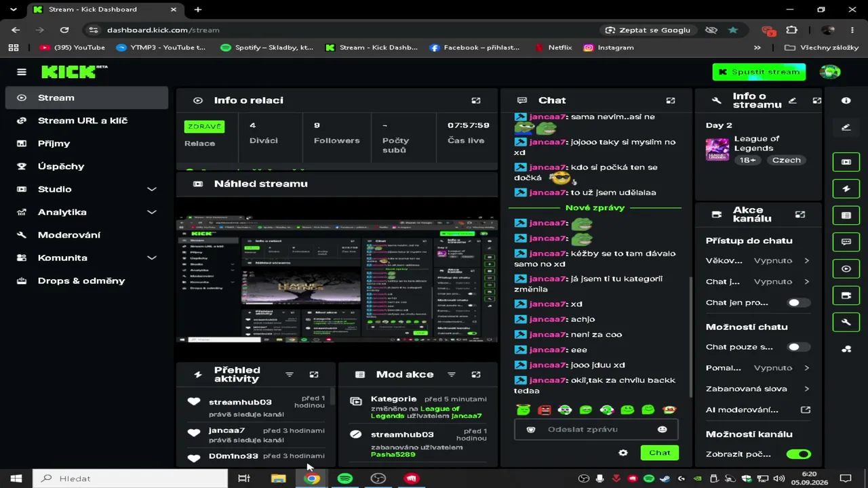The height and width of the screenshot is (488, 868).
Task: Expand the Přehled aktivity panel
Action: tap(314, 375)
